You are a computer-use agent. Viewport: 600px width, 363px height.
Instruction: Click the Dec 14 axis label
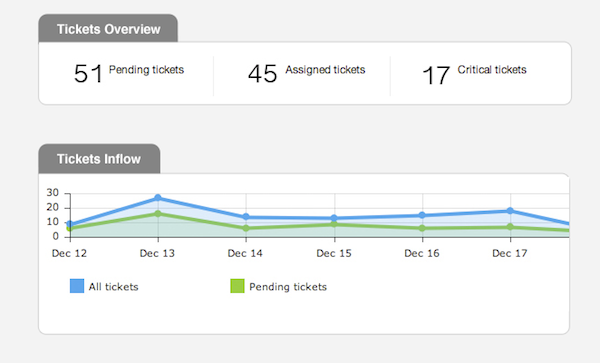pyautogui.click(x=245, y=253)
